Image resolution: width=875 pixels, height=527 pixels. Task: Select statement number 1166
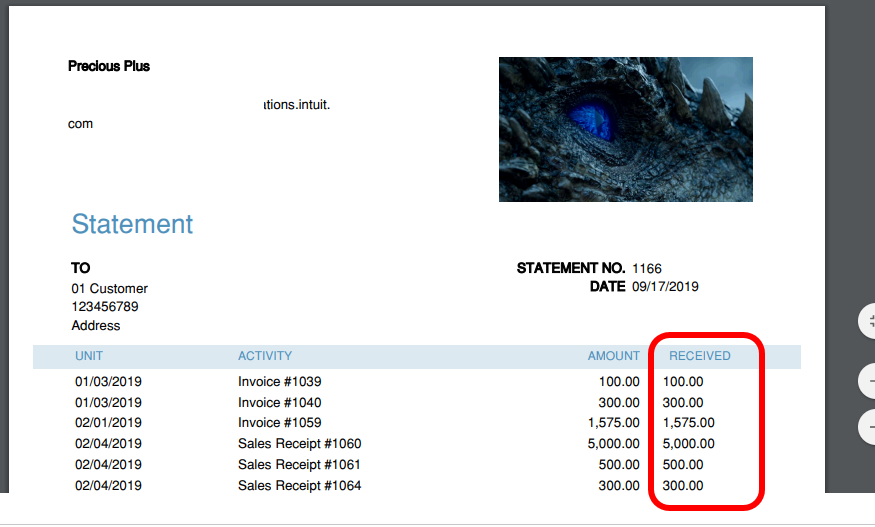(647, 269)
